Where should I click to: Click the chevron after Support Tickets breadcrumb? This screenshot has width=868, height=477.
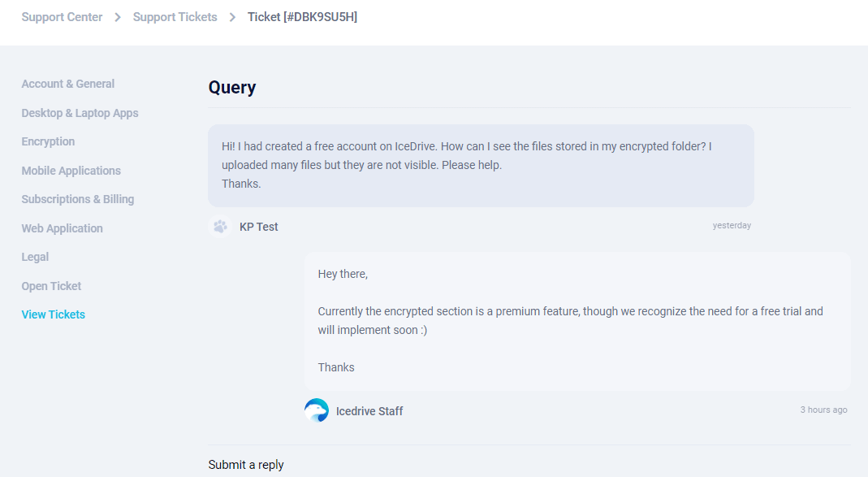[x=232, y=17]
